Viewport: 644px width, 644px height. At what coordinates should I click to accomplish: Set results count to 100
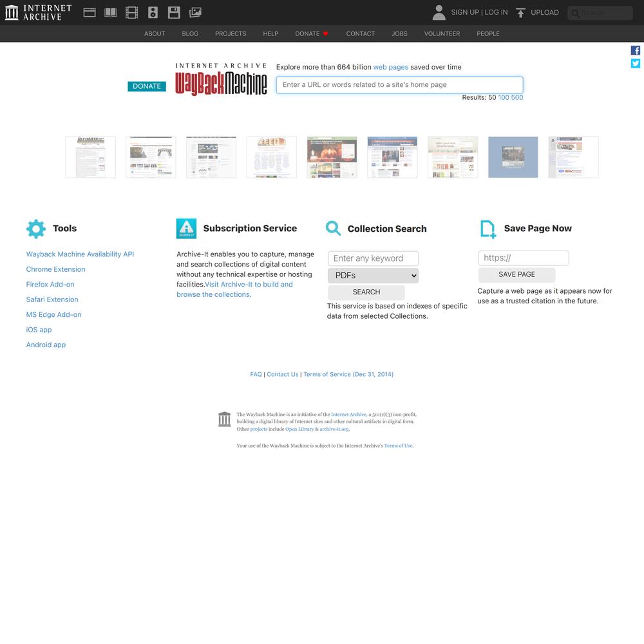point(504,97)
